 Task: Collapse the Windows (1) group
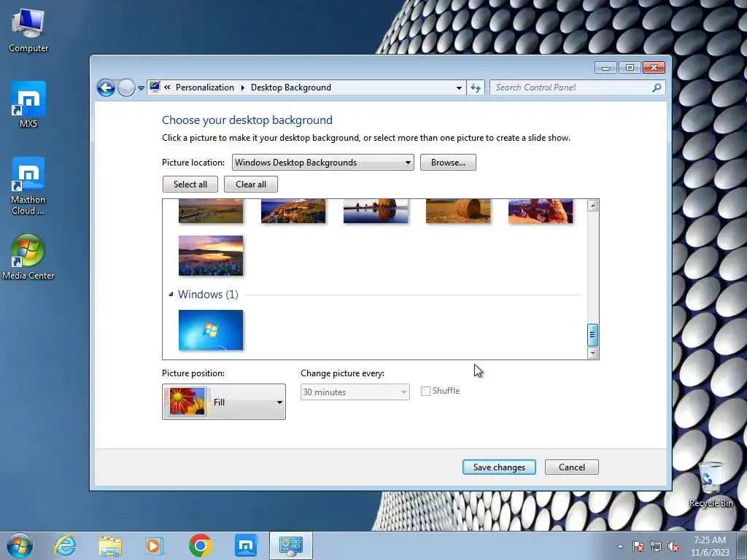coord(171,295)
